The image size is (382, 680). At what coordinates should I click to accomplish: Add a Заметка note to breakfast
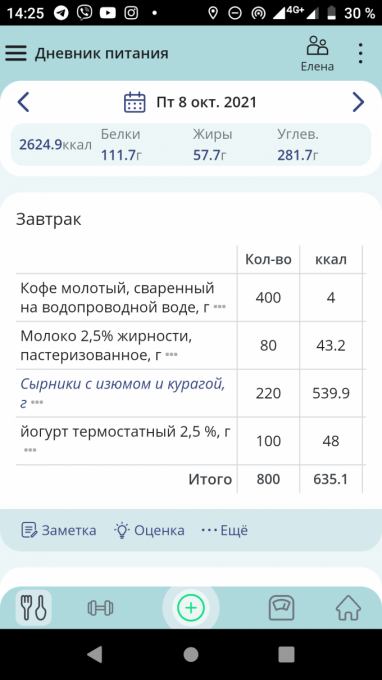click(59, 530)
